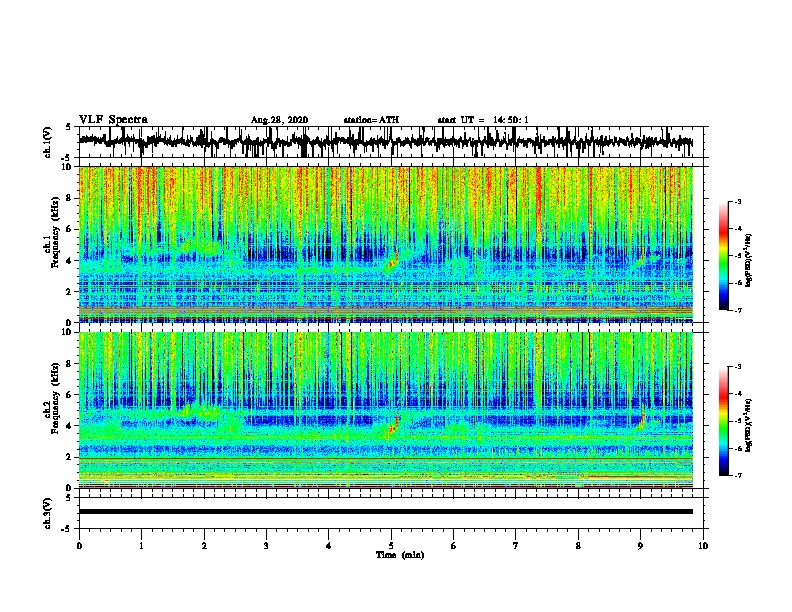
Task: Click the ch.1 voltage waveform trace
Action: (385, 141)
